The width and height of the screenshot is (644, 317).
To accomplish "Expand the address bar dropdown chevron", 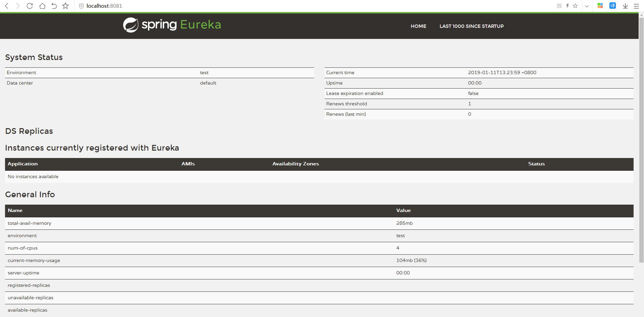I will 587,6.
